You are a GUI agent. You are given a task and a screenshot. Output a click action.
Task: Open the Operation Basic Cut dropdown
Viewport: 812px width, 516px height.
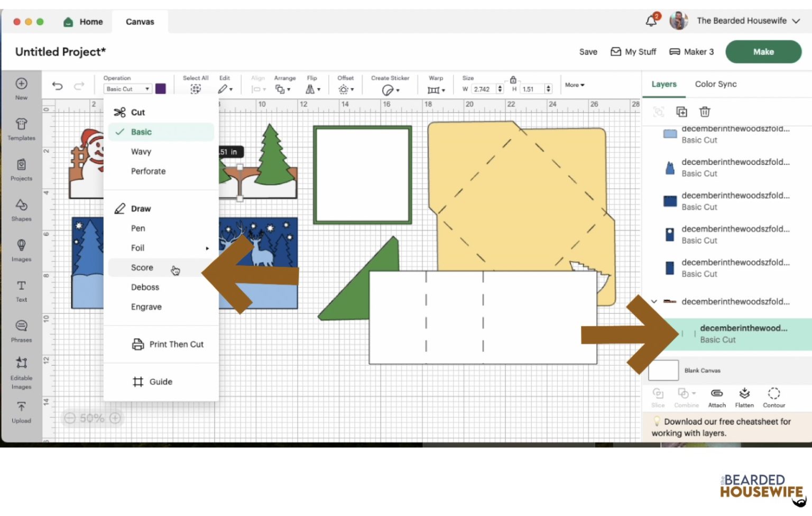click(x=127, y=89)
